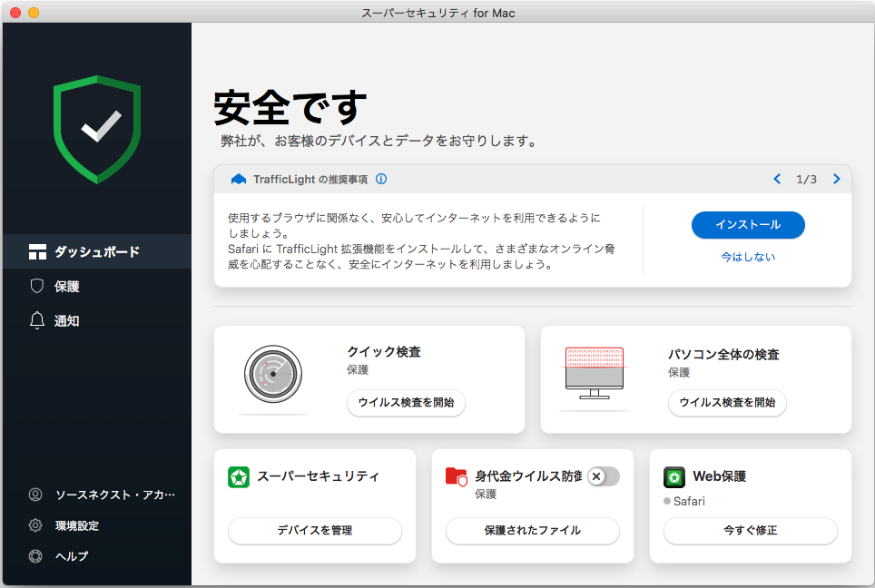The image size is (875, 588).
Task: Click the monitor icon for パソコン全体の検査
Action: coord(595,373)
